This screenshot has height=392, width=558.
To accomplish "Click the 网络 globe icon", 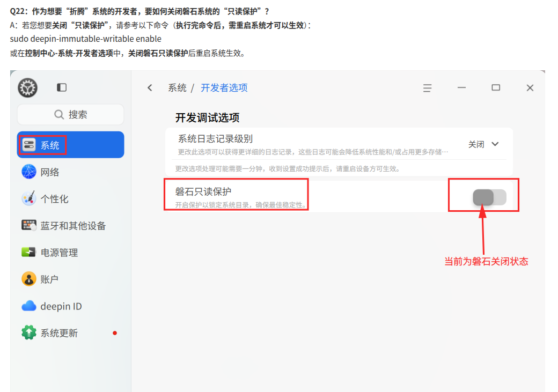I will click(x=29, y=172).
